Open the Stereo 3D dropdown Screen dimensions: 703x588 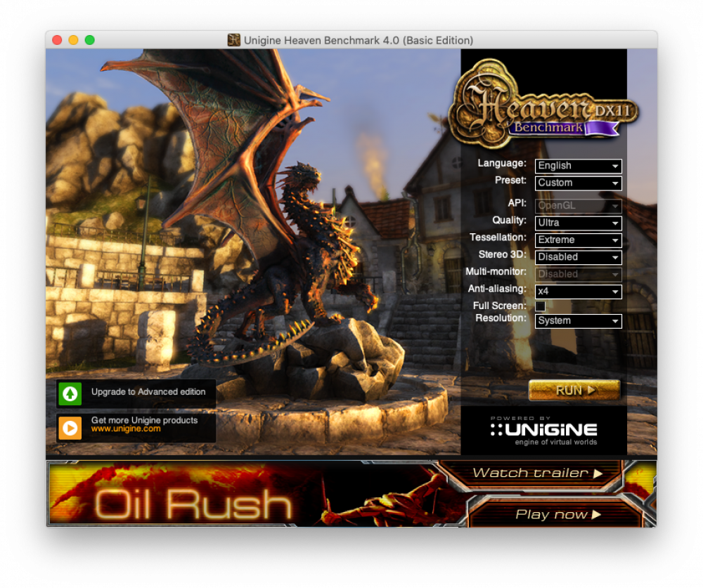579,257
